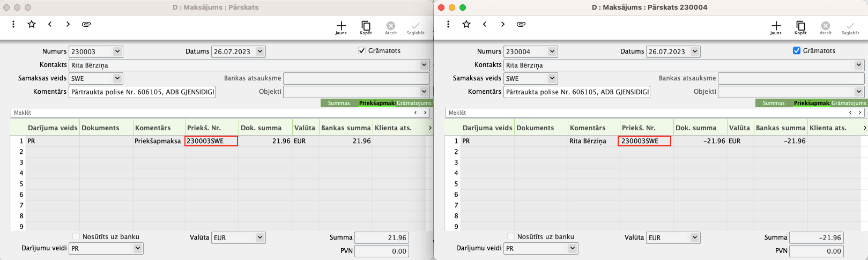Switch to Summas tab in window 230004

pos(774,103)
